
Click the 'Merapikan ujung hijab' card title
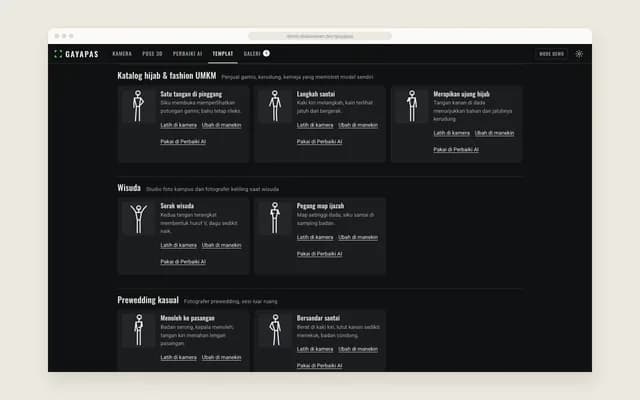[461, 94]
